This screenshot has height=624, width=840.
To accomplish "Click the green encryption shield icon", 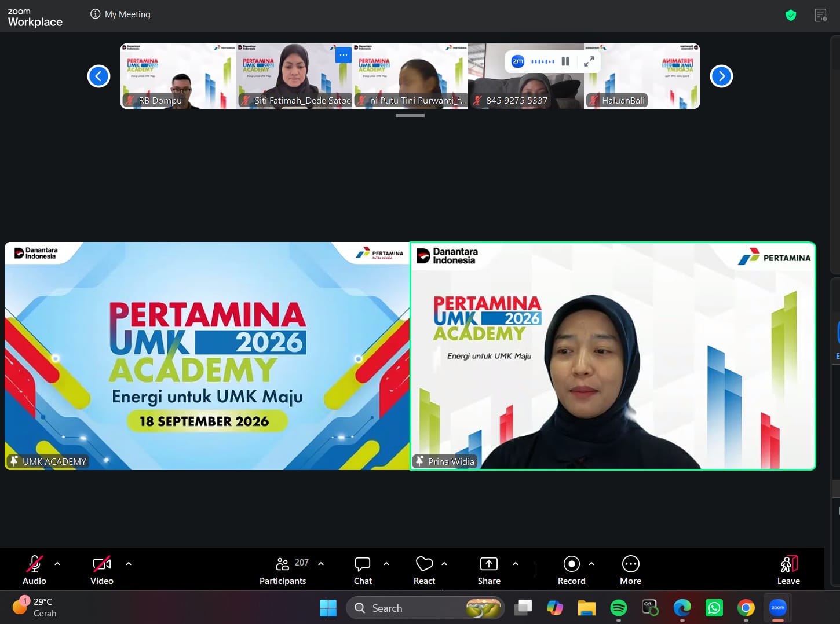I will pyautogui.click(x=791, y=15).
